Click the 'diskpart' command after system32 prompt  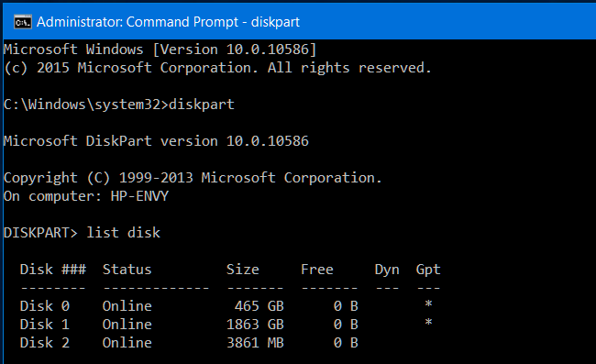point(202,105)
